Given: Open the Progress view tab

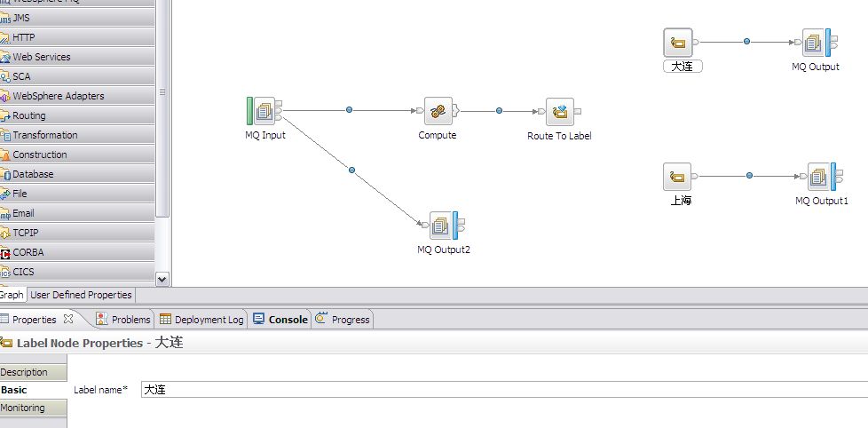Looking at the screenshot, I should 343,320.
